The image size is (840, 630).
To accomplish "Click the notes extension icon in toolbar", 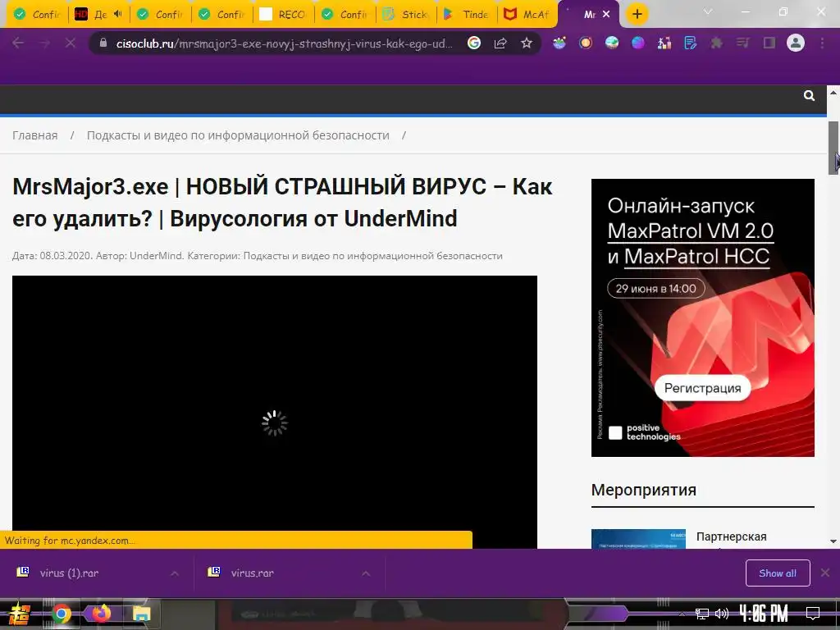I will (x=691, y=43).
